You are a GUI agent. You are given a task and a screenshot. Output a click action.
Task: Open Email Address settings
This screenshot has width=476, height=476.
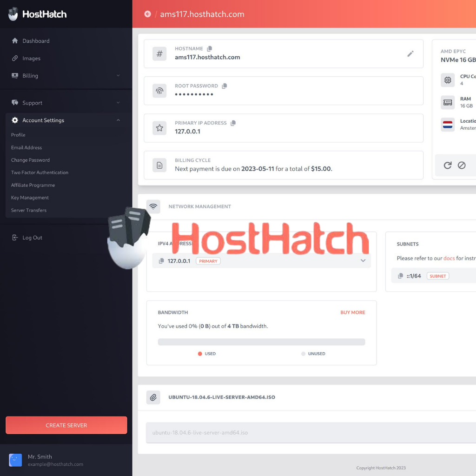(26, 147)
